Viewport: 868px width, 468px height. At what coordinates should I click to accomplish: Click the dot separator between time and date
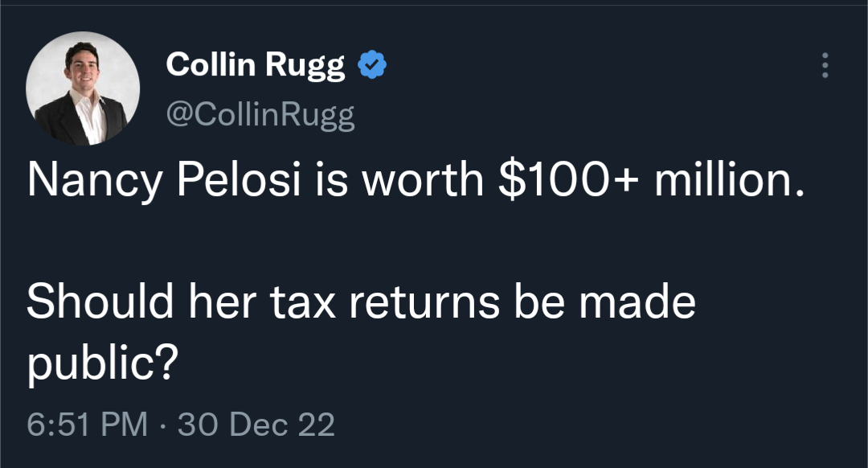point(162,424)
